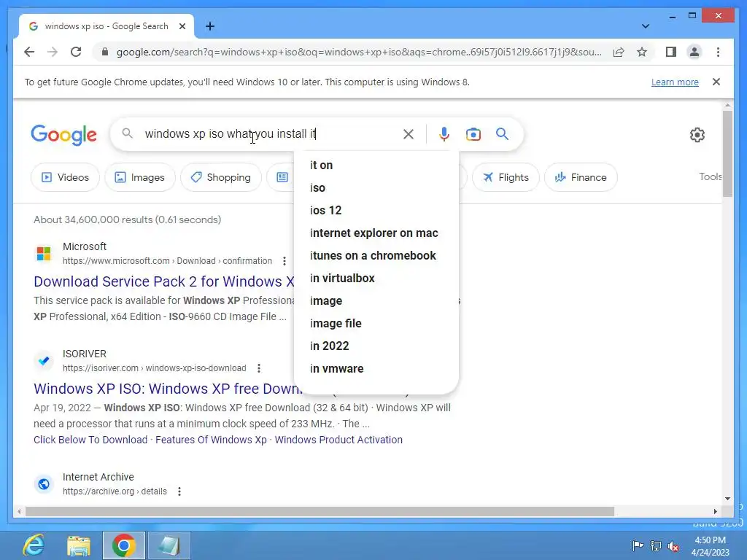
Task: Close the 'windows xp iso - Google Search' tab
Action: click(182, 26)
